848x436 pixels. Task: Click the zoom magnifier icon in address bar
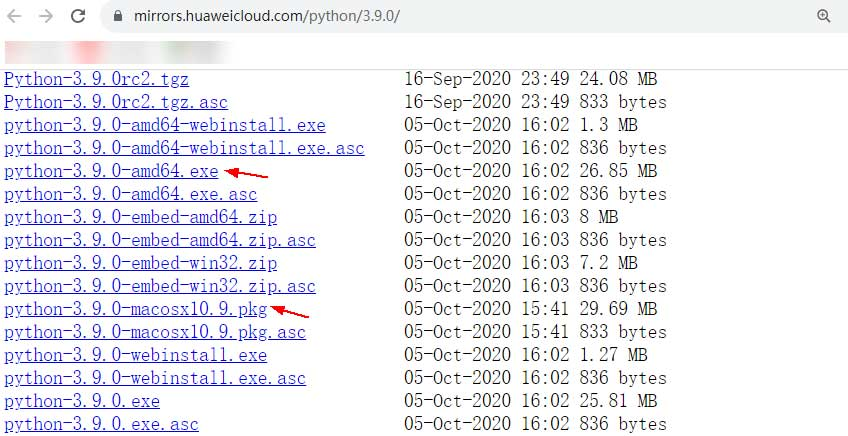824,17
